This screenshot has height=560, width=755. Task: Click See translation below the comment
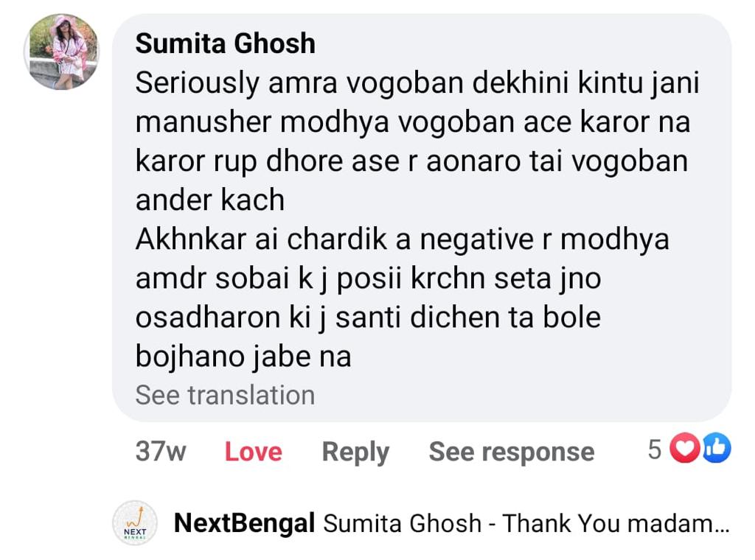click(x=225, y=395)
